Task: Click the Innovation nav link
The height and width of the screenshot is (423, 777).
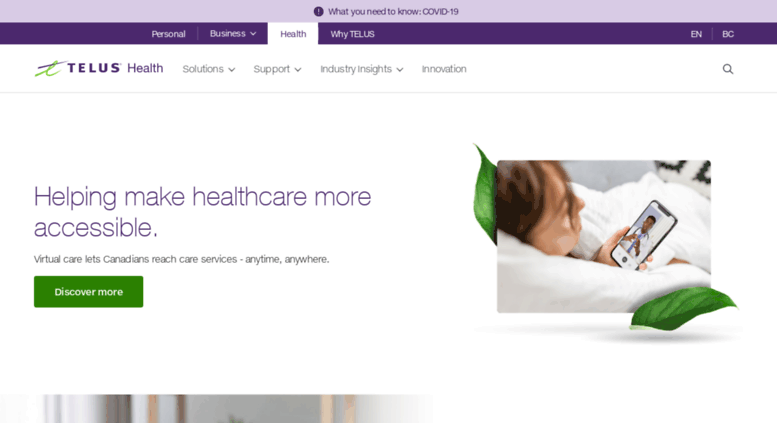Action: (444, 69)
